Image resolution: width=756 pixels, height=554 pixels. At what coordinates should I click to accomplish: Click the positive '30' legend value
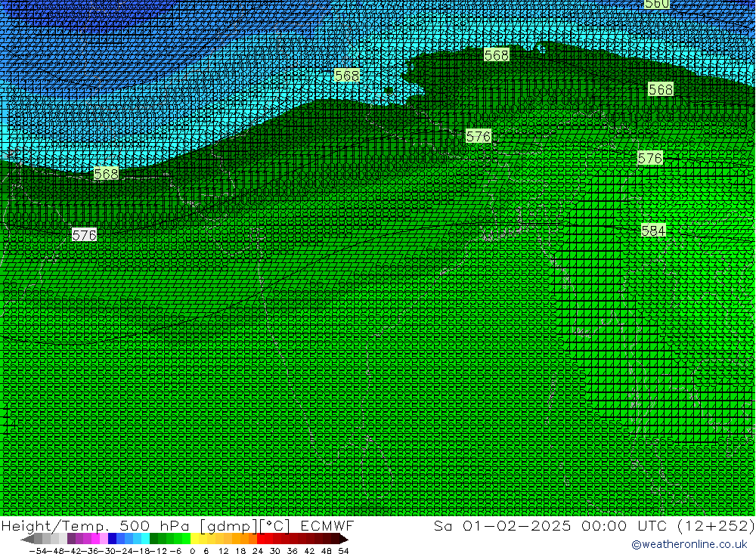point(275,551)
